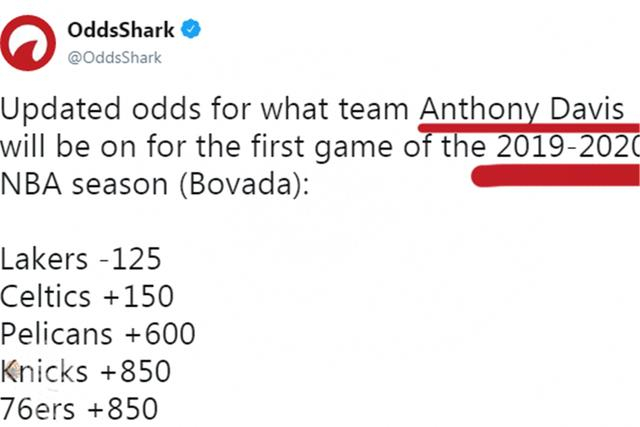Click the thick red stroke under 2019-2020
The width and height of the screenshot is (640, 427).
coord(556,172)
